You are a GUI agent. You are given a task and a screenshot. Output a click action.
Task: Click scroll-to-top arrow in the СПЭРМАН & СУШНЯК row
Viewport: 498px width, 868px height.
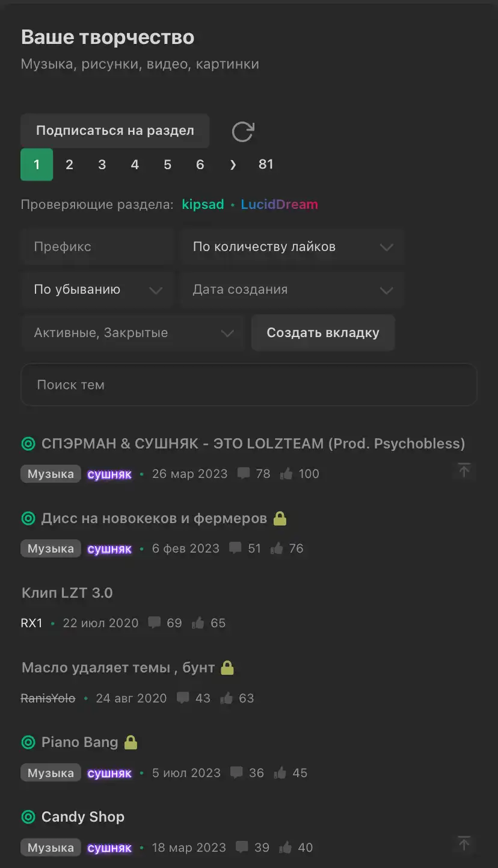click(x=464, y=471)
